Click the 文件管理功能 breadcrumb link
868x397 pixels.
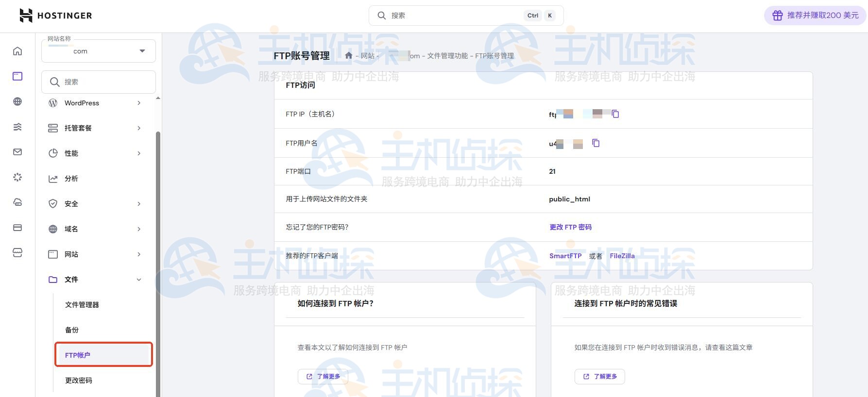tap(447, 56)
